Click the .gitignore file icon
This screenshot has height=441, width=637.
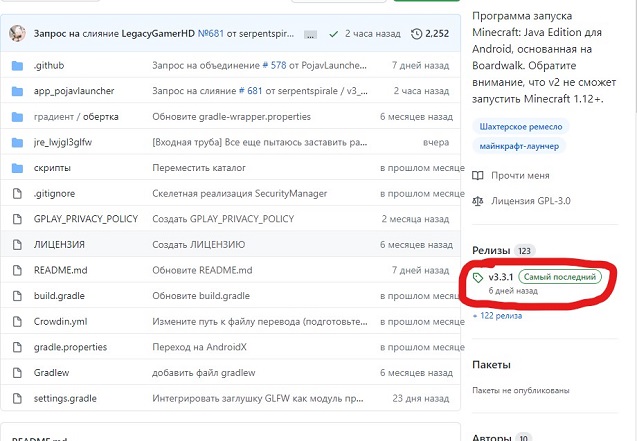click(x=16, y=193)
